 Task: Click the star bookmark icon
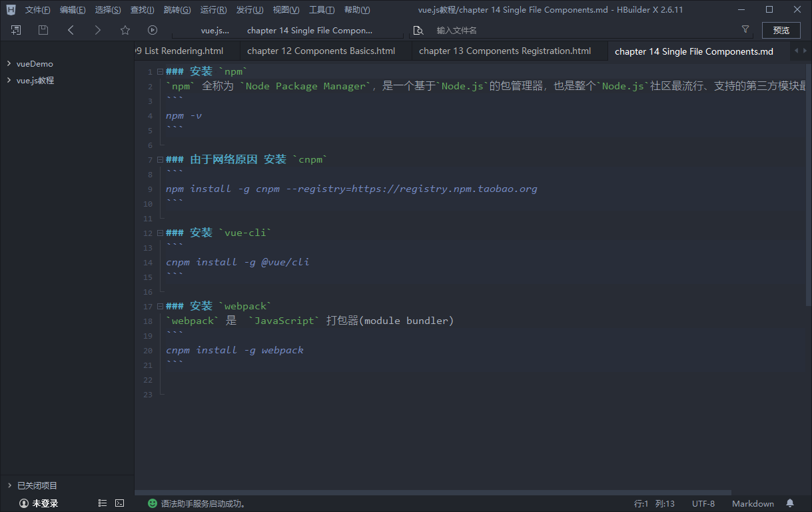tap(125, 30)
